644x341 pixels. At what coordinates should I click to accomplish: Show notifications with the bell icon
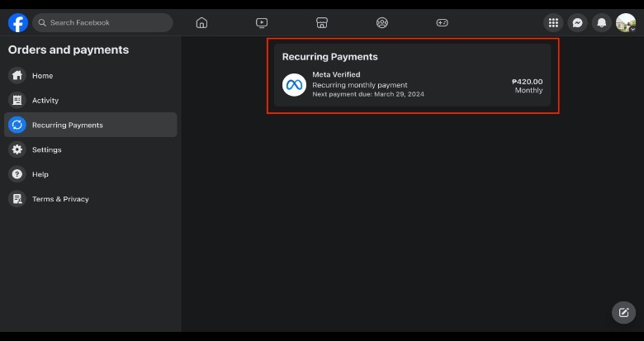tap(602, 22)
